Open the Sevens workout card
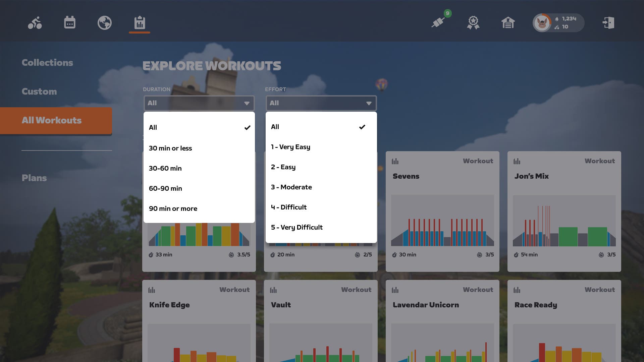The image size is (644, 362). coord(442,211)
